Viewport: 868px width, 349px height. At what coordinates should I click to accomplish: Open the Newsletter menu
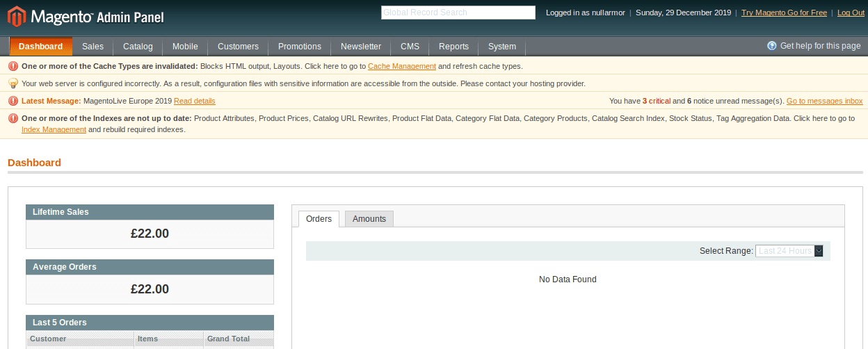361,47
